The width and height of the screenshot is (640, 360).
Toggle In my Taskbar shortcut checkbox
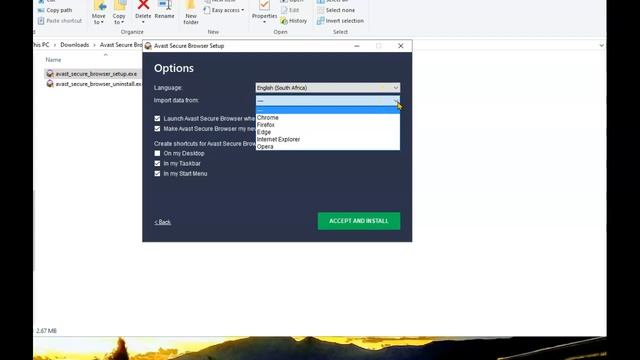click(157, 163)
